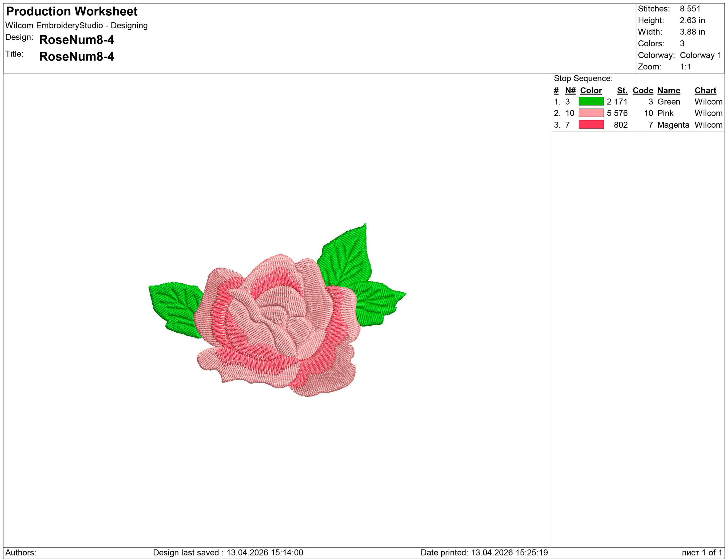
Task: Click the Pink thread name
Action: [665, 113]
